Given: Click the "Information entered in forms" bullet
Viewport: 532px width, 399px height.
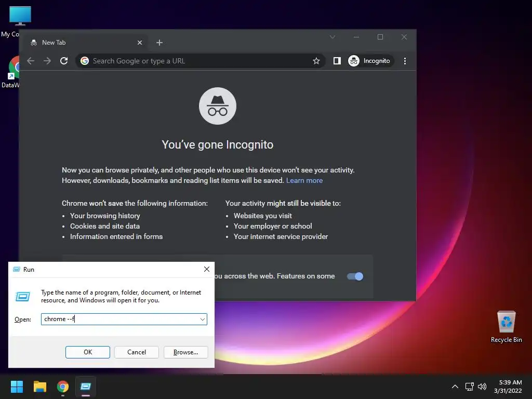Looking at the screenshot, I should [116, 236].
